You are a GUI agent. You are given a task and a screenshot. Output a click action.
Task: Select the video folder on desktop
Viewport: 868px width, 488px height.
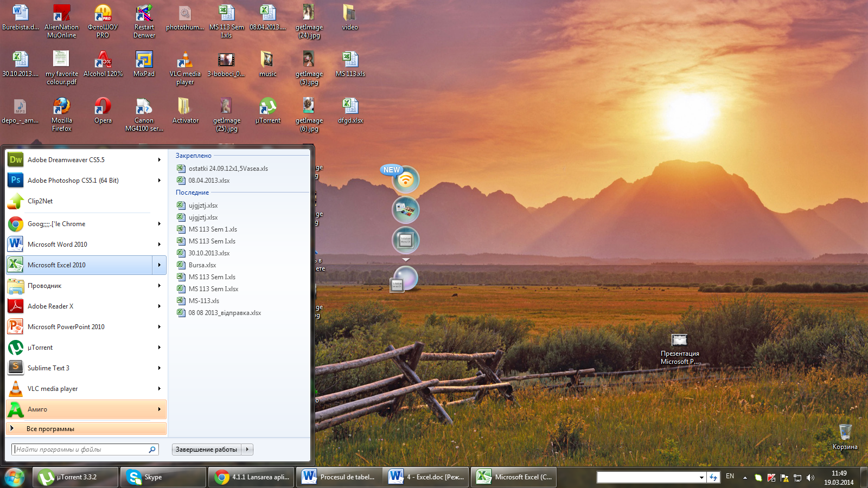click(350, 17)
